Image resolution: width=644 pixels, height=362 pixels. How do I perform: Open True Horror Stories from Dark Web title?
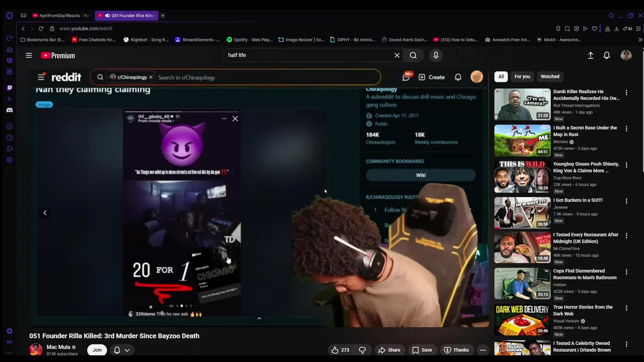pos(583,310)
